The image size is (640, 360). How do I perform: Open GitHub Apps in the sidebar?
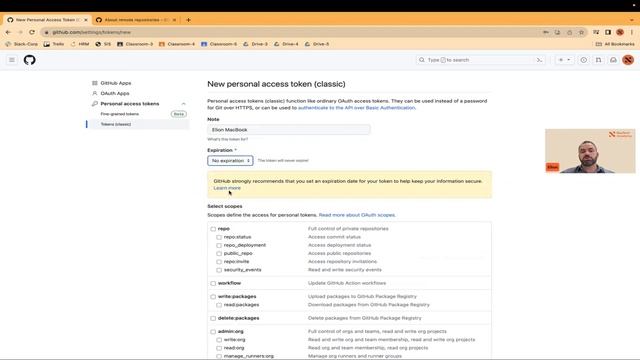[116, 83]
